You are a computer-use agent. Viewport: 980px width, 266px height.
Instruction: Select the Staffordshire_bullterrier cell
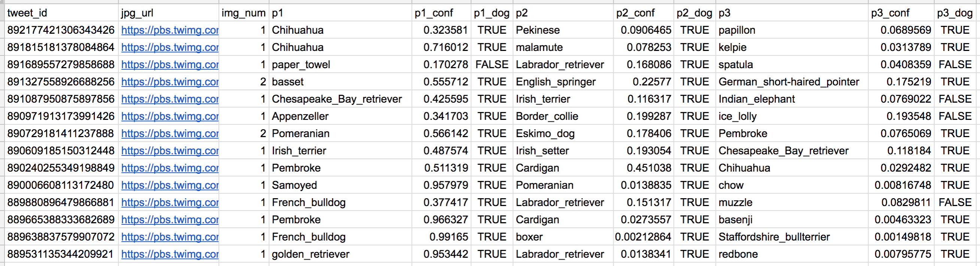click(x=792, y=237)
